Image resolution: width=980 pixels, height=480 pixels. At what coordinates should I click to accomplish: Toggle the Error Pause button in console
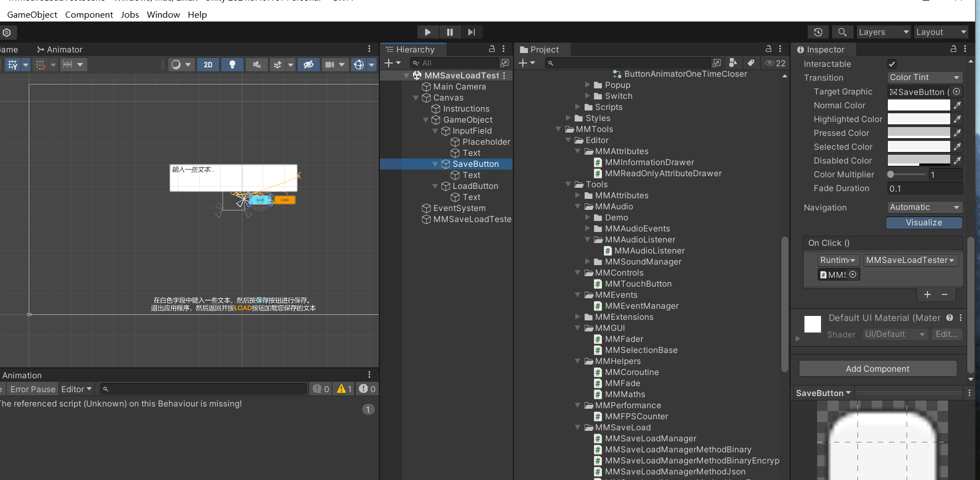[33, 389]
